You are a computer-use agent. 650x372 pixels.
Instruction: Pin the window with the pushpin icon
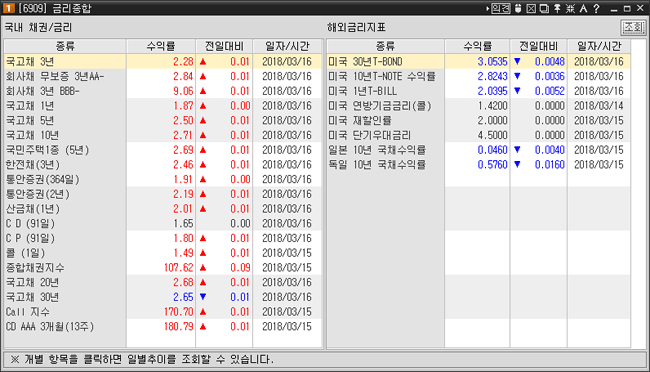(x=557, y=8)
